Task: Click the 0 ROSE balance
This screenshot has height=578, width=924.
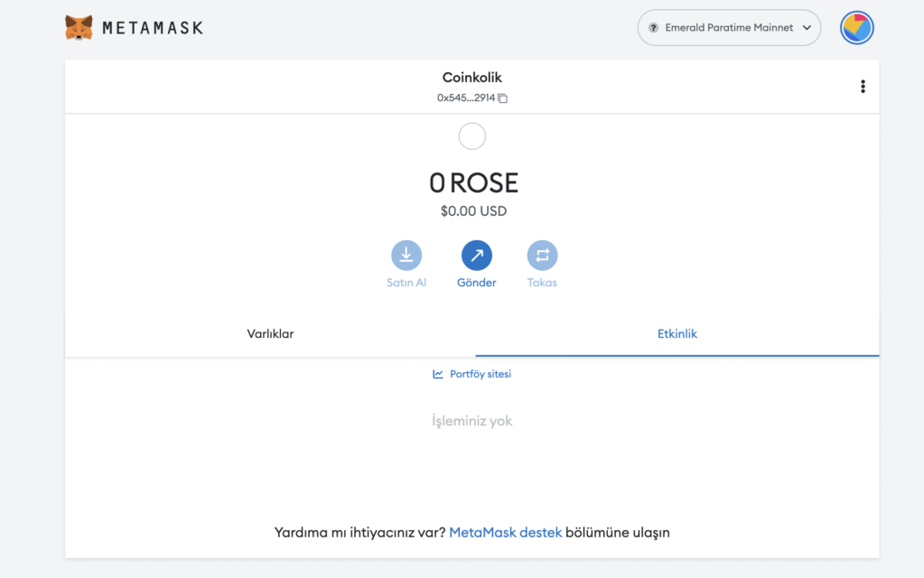Action: (474, 182)
